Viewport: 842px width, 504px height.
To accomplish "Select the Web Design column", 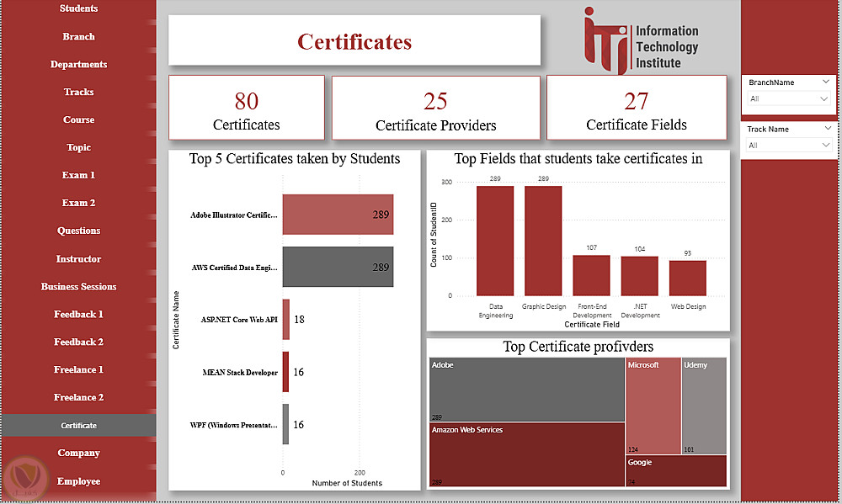I will coord(688,278).
